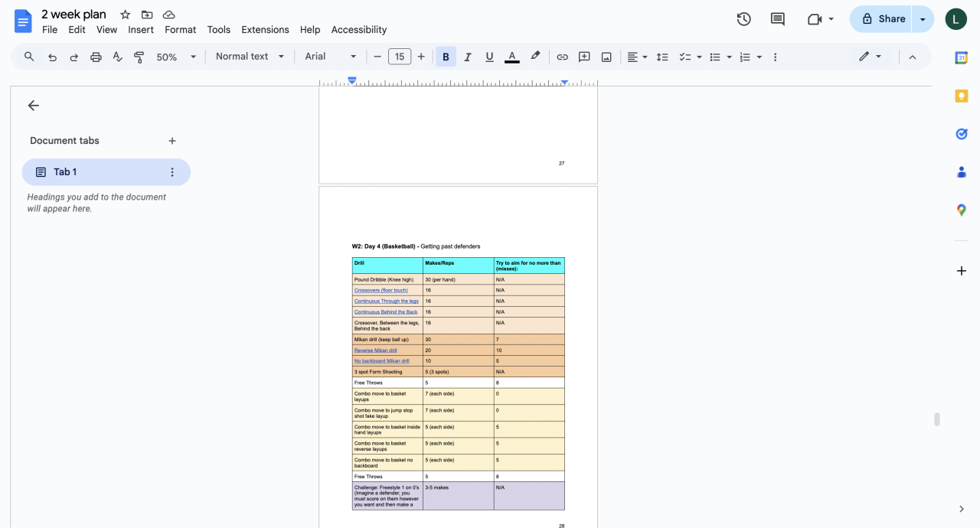Click the Share button
The width and height of the screenshot is (980, 528).
[x=883, y=19]
